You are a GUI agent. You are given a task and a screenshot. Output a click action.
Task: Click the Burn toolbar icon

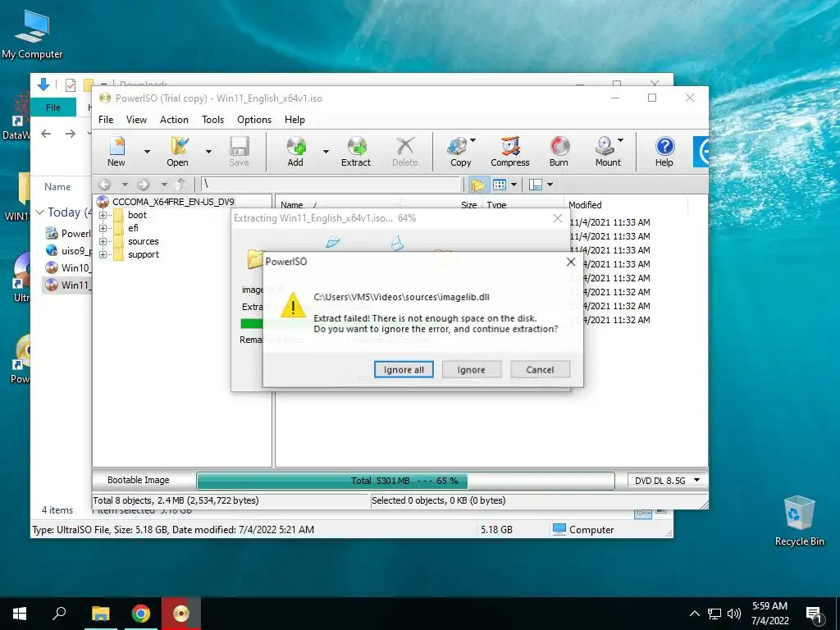pyautogui.click(x=559, y=151)
